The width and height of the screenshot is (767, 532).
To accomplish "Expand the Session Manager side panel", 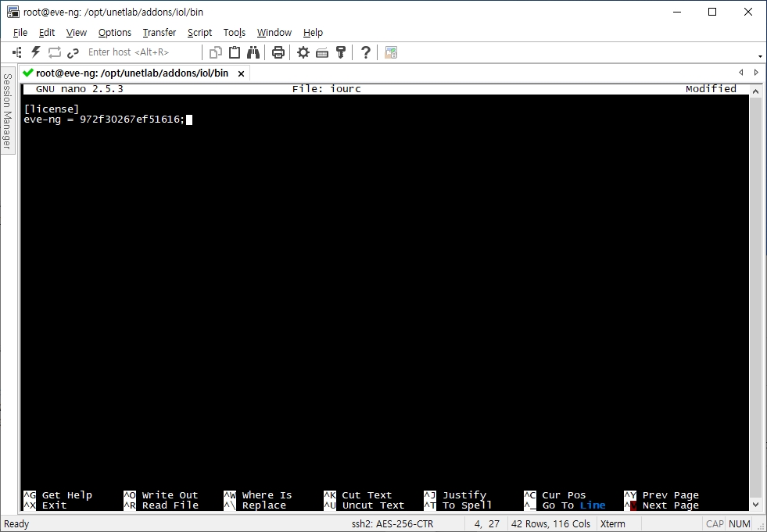I will (x=7, y=112).
